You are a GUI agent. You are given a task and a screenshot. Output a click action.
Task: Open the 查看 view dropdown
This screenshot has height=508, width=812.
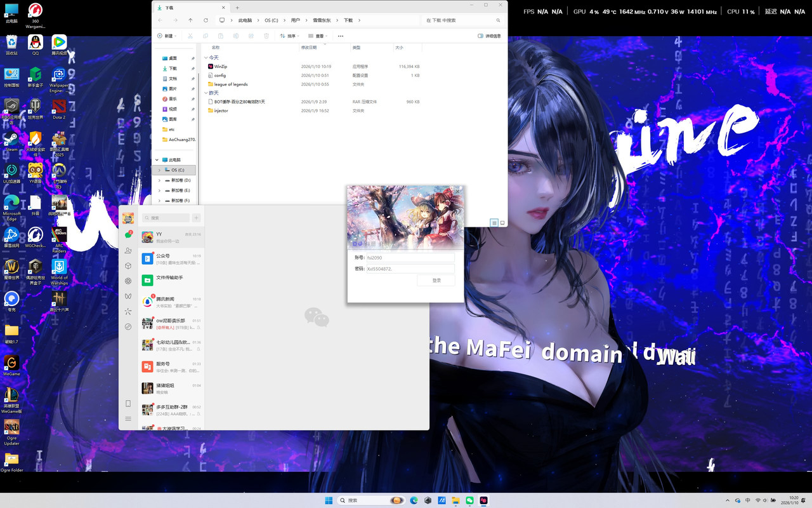tap(318, 36)
